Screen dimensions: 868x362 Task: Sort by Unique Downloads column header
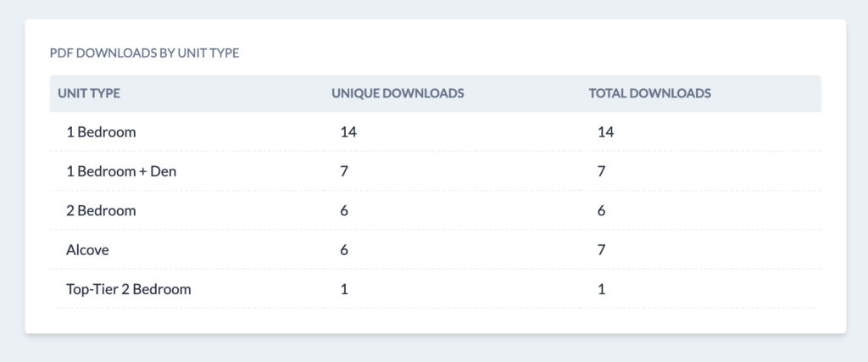pos(398,93)
